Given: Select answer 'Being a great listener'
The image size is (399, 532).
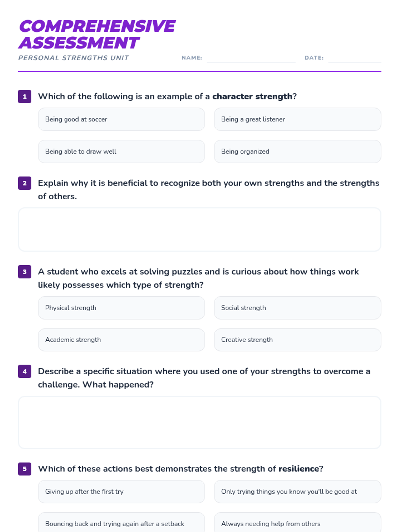Looking at the screenshot, I should pyautogui.click(x=298, y=119).
